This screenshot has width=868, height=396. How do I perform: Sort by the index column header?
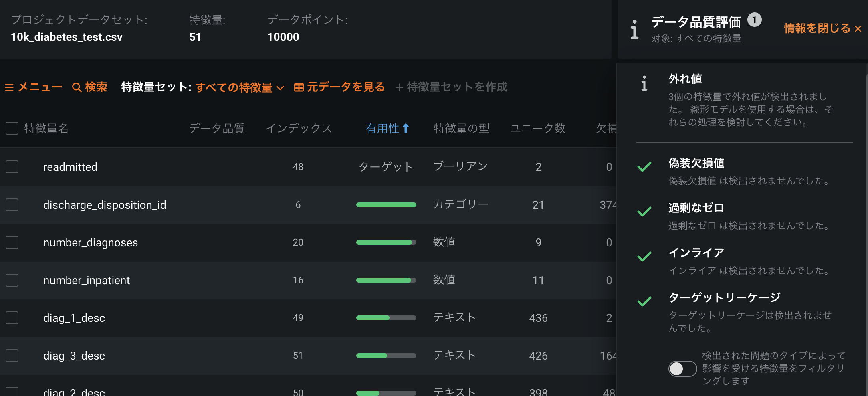click(299, 128)
